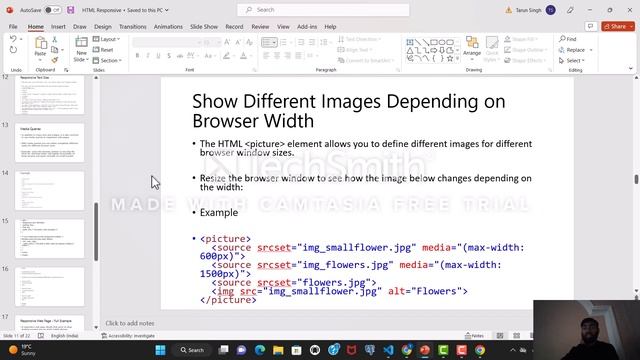Image resolution: width=640 pixels, height=360 pixels.
Task: Switch to the Animations tab
Action: point(168,27)
